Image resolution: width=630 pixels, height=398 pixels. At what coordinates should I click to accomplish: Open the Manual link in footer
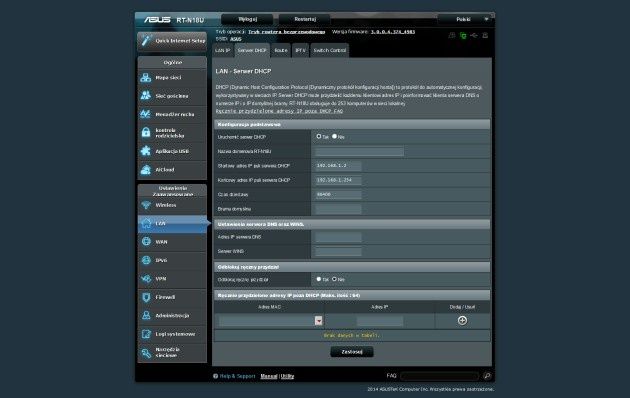tap(269, 376)
